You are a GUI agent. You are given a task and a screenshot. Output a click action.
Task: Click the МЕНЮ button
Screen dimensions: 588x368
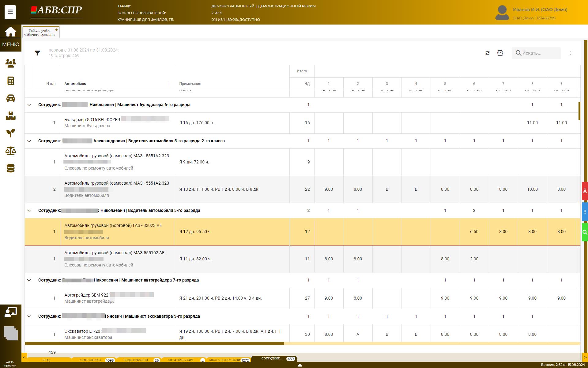tap(11, 44)
